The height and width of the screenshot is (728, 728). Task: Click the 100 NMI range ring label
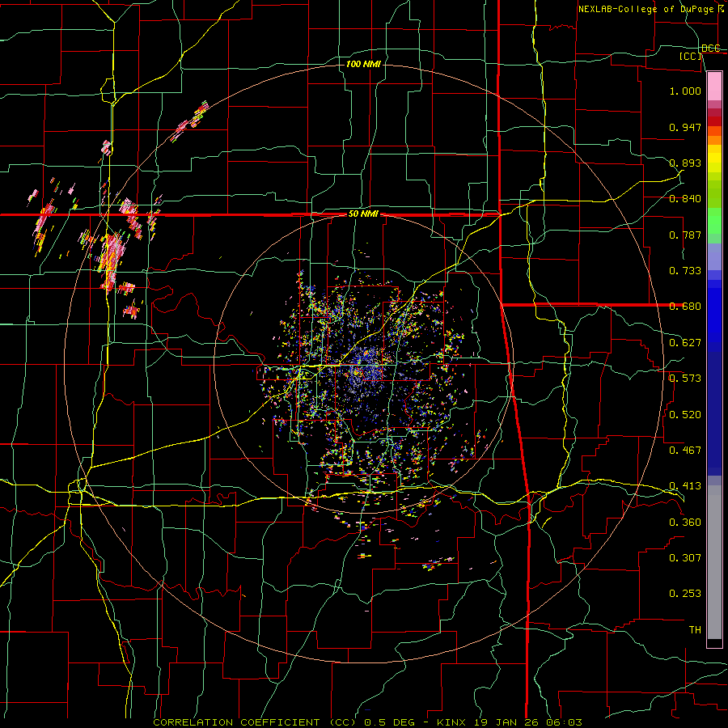tap(363, 64)
